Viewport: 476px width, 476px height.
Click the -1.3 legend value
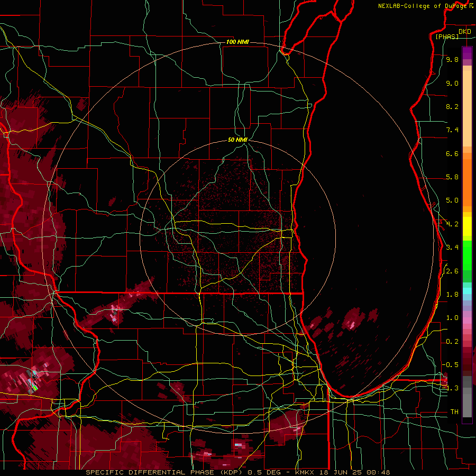pyautogui.click(x=450, y=388)
